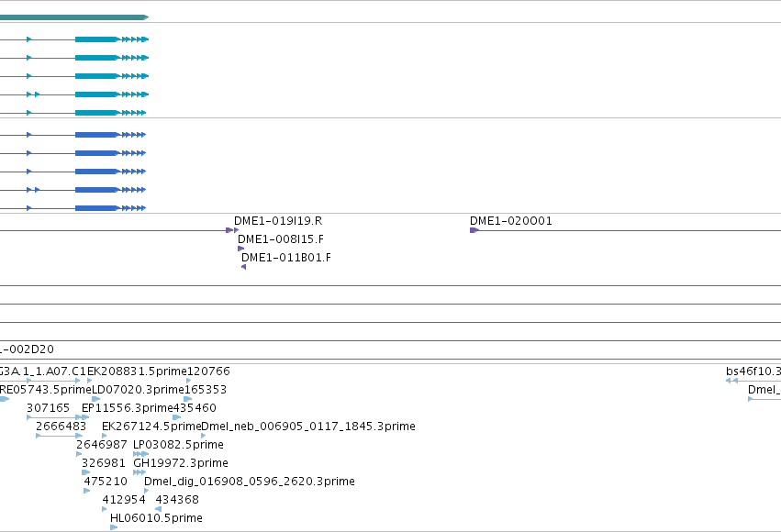
Task: Select the DME1-020O01 feature label
Action: (x=511, y=221)
